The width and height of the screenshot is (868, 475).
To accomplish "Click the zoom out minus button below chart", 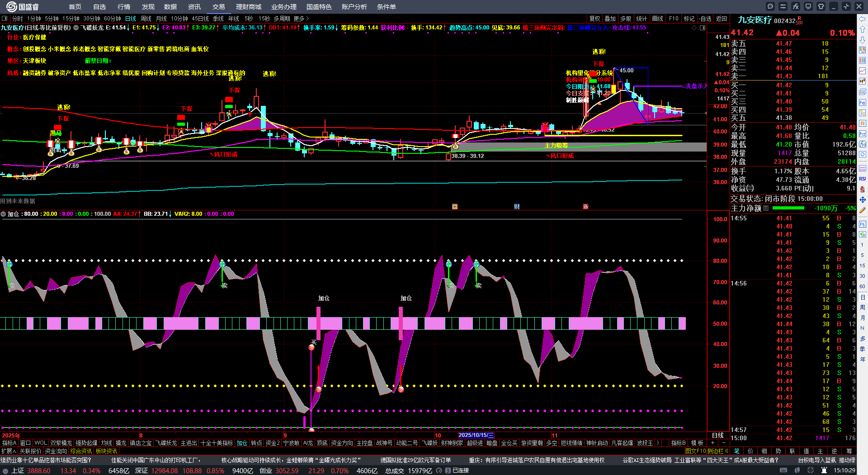I will [x=723, y=443].
